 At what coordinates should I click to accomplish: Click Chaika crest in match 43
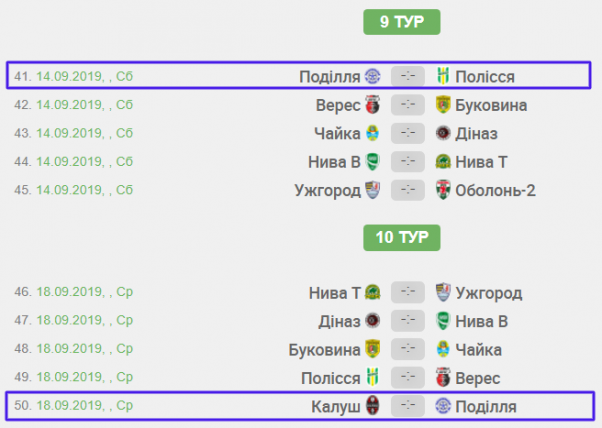click(x=372, y=133)
